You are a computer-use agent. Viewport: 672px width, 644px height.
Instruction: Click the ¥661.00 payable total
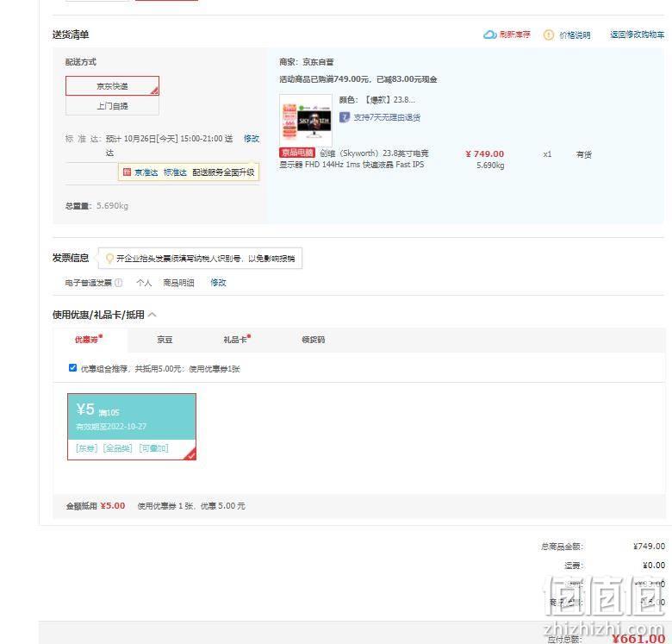tap(638, 639)
